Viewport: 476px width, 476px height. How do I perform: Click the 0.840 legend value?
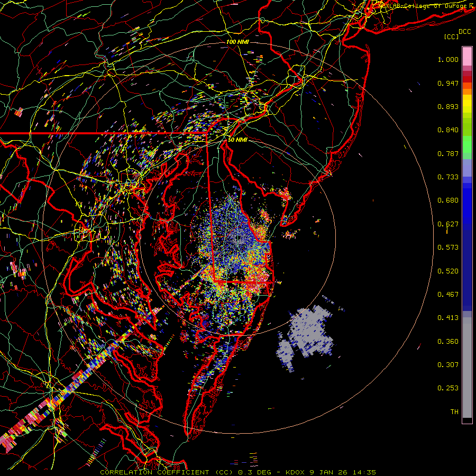click(448, 130)
